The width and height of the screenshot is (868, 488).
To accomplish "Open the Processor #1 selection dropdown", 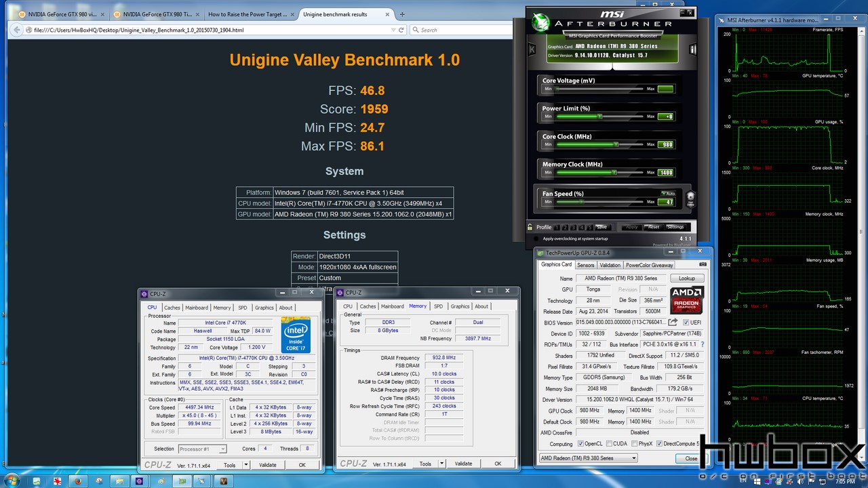I will click(201, 449).
